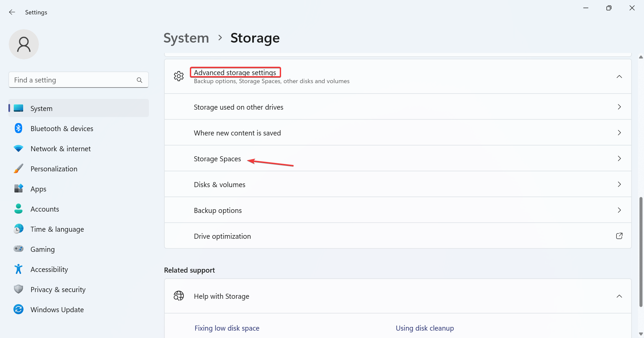Click the back arrow icon
This screenshot has width=644, height=338.
(x=12, y=12)
